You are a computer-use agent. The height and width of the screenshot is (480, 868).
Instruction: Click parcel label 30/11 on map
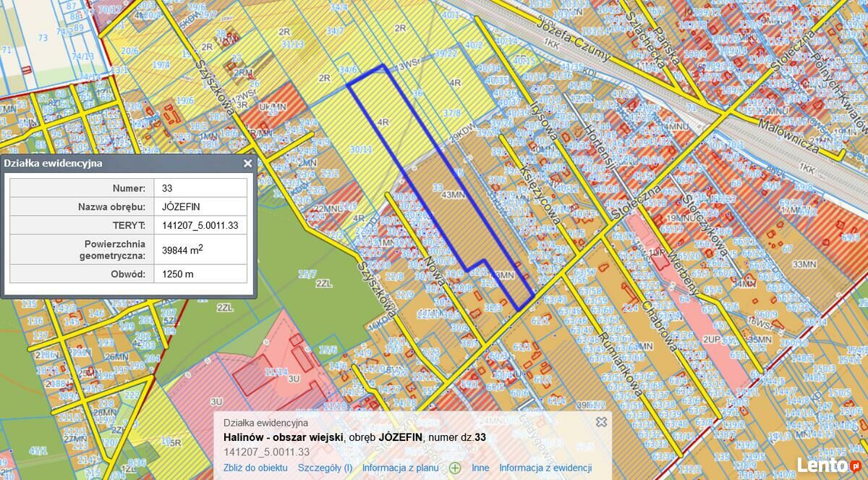click(359, 148)
